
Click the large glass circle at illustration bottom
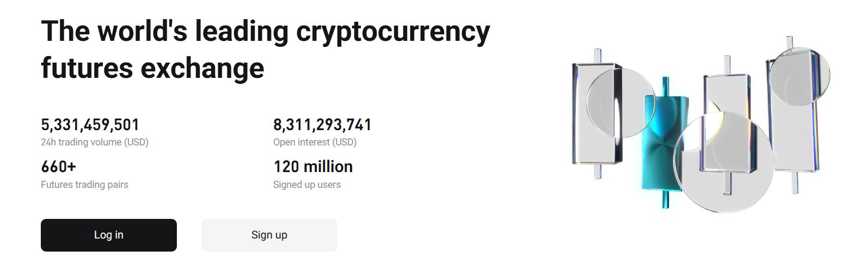(723, 163)
